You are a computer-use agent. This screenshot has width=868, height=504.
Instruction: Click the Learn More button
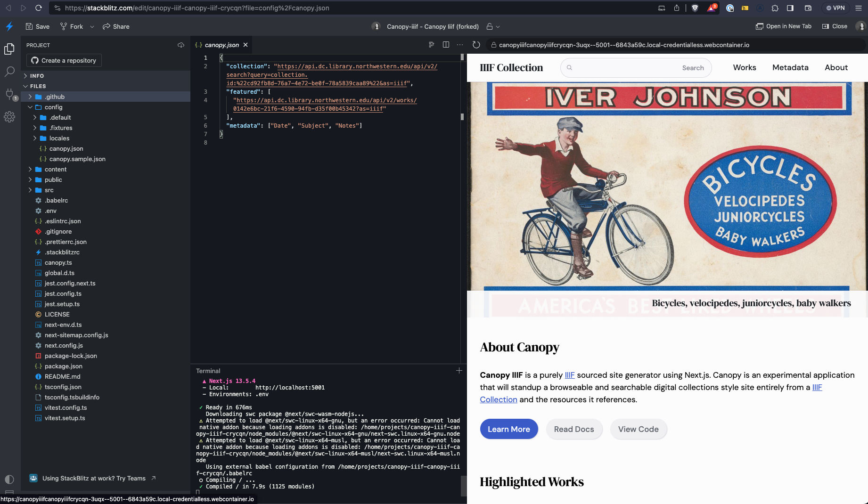click(508, 429)
